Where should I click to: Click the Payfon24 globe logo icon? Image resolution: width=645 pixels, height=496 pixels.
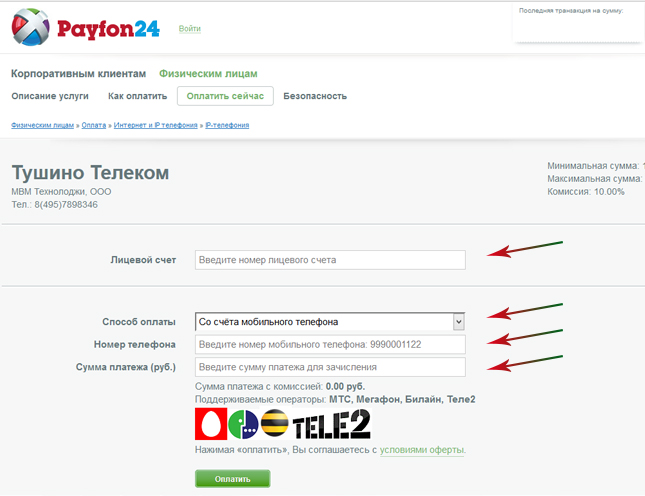point(31,27)
